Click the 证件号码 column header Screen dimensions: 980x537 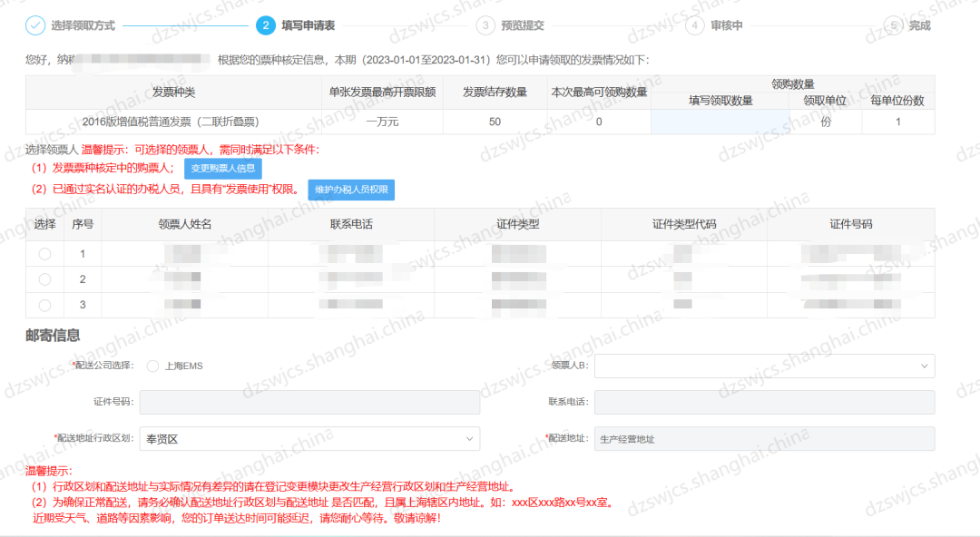850,224
